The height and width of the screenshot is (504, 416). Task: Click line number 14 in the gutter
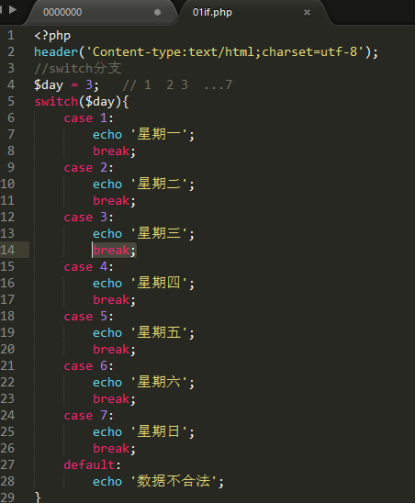pyautogui.click(x=8, y=250)
